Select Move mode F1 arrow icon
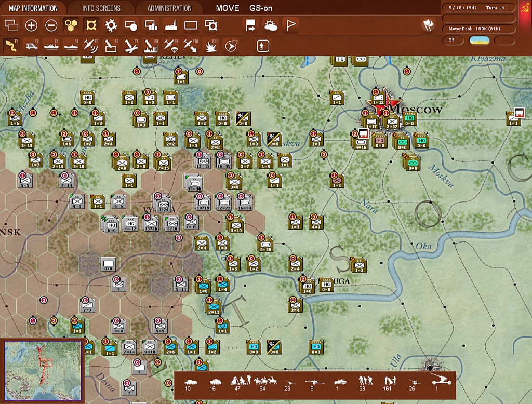 11,46
